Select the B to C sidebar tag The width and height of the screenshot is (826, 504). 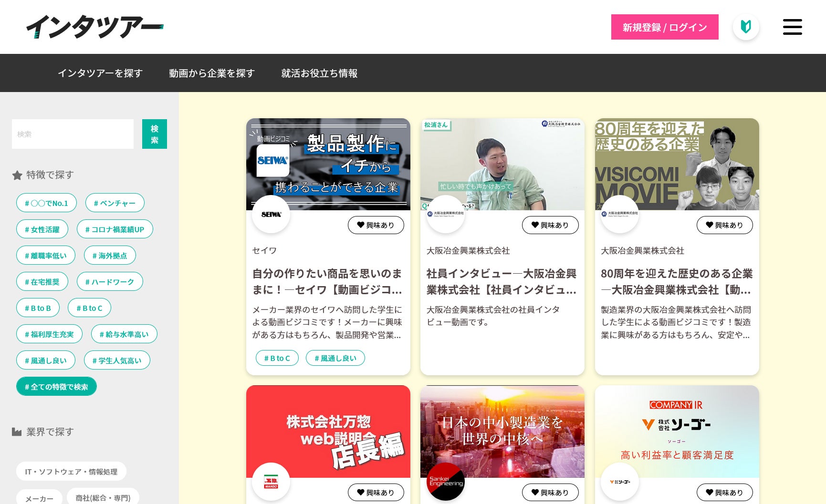89,308
